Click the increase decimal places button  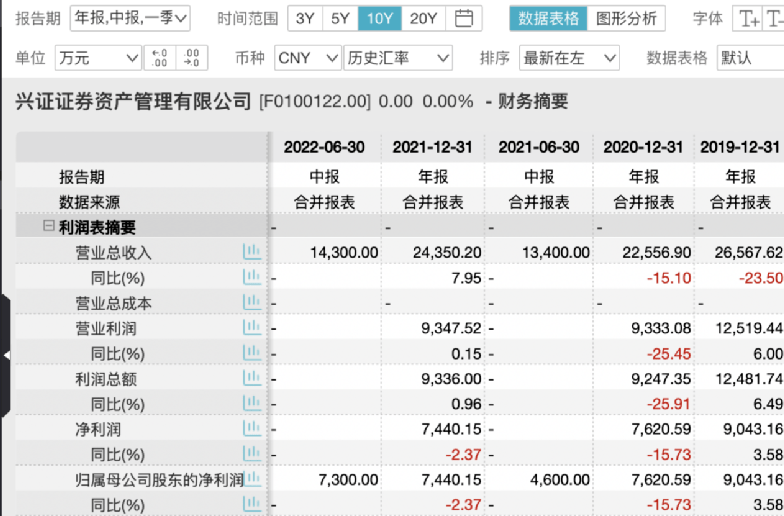tap(191, 58)
